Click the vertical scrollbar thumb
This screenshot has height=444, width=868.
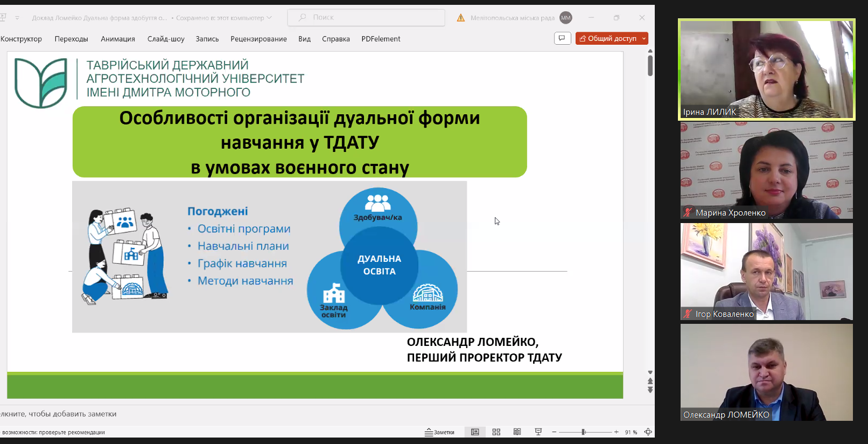click(x=650, y=66)
